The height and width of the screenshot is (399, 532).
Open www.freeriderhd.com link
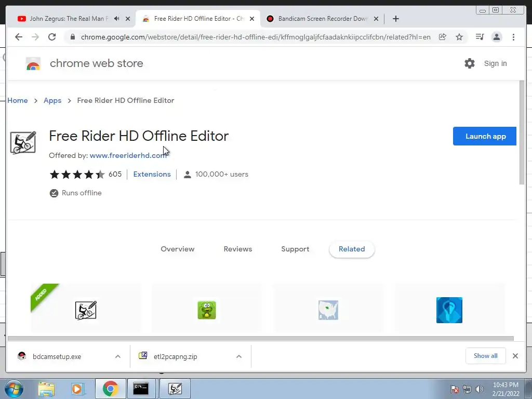click(x=128, y=155)
